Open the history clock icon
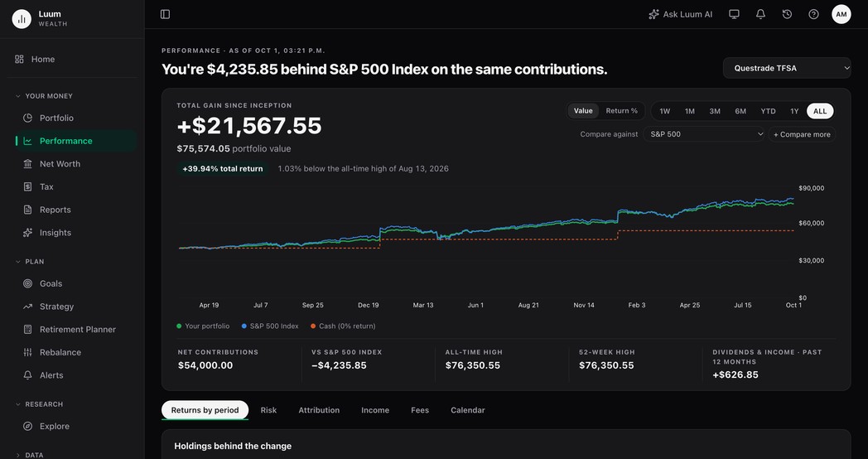The width and height of the screenshot is (868, 459). click(787, 14)
